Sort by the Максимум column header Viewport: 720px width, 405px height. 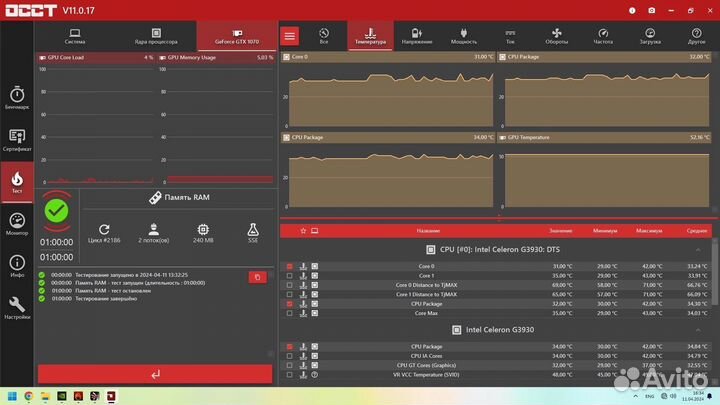[649, 231]
